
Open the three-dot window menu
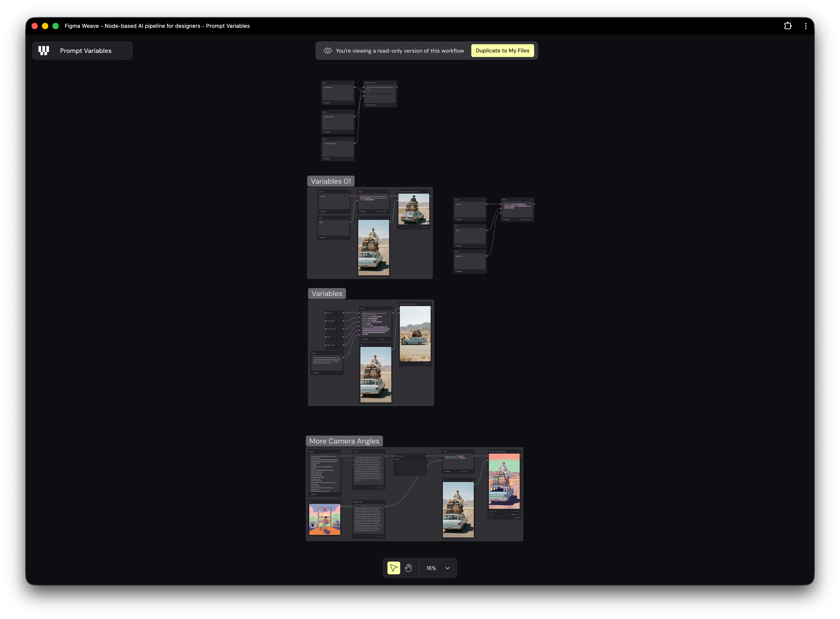pos(806,26)
